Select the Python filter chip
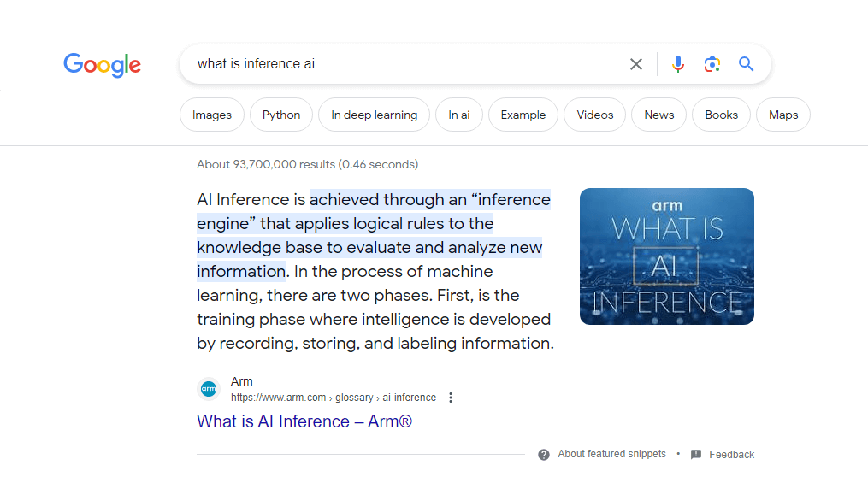 tap(281, 115)
